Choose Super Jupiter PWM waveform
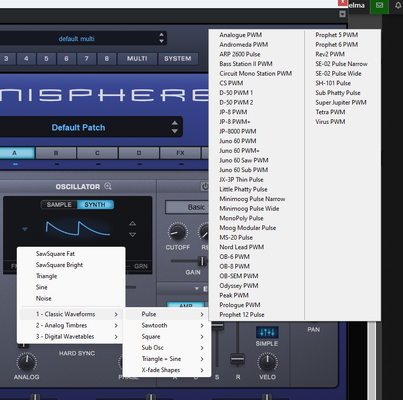The width and height of the screenshot is (403, 400). (x=341, y=103)
